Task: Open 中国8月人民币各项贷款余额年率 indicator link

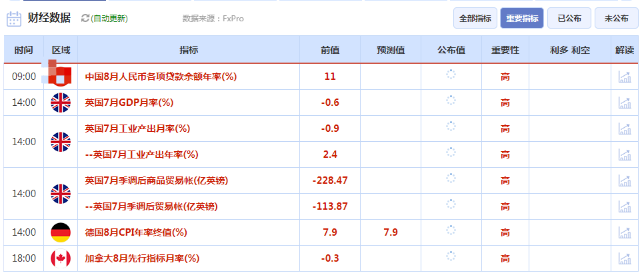Action: click(161, 77)
